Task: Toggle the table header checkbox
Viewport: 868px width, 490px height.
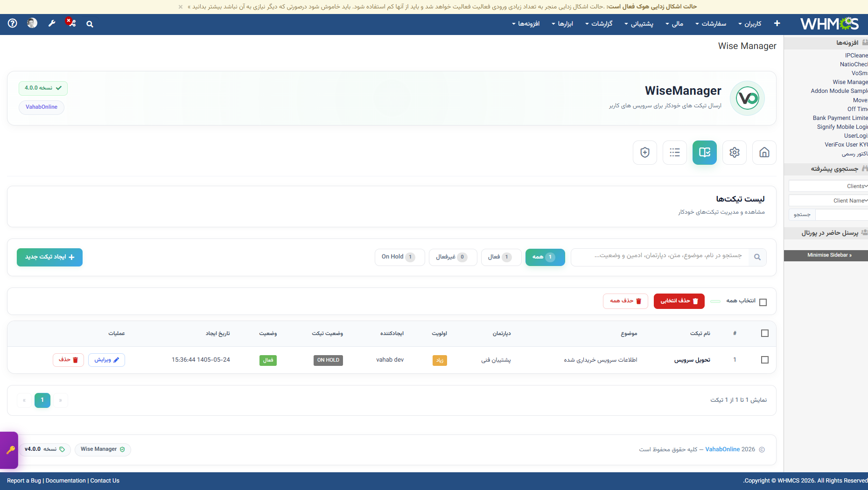Action: (x=765, y=333)
